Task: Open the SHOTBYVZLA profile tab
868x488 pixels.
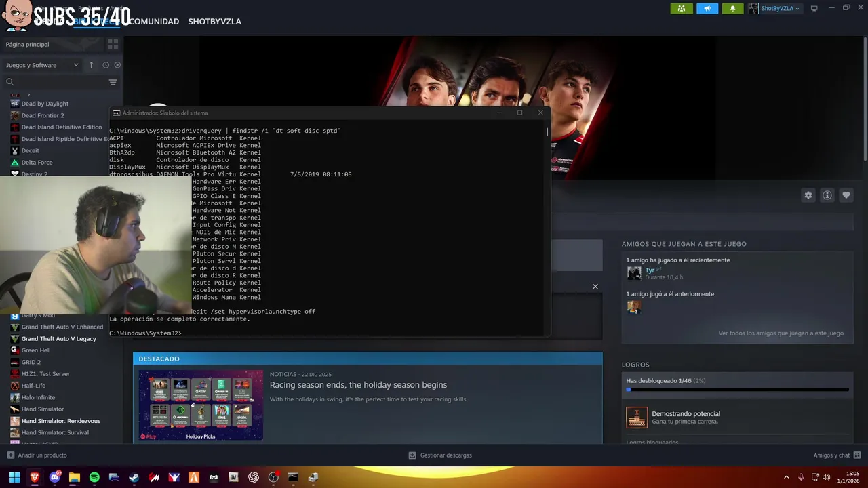Action: point(214,22)
